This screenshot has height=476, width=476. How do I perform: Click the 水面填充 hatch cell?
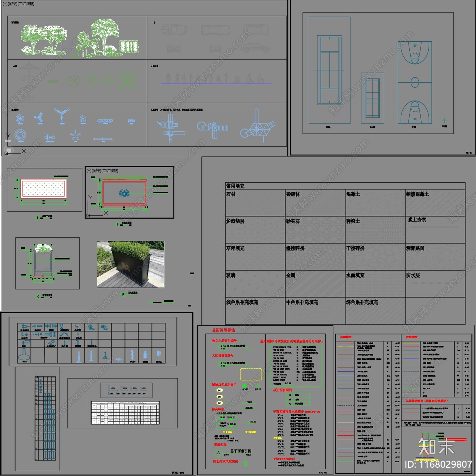click(375, 284)
